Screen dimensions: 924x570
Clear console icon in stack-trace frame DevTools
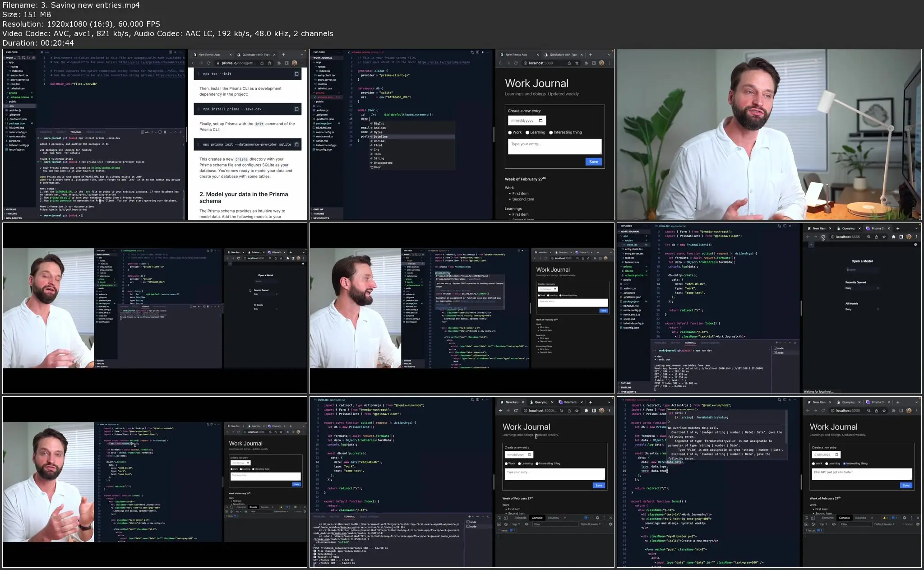click(x=506, y=524)
